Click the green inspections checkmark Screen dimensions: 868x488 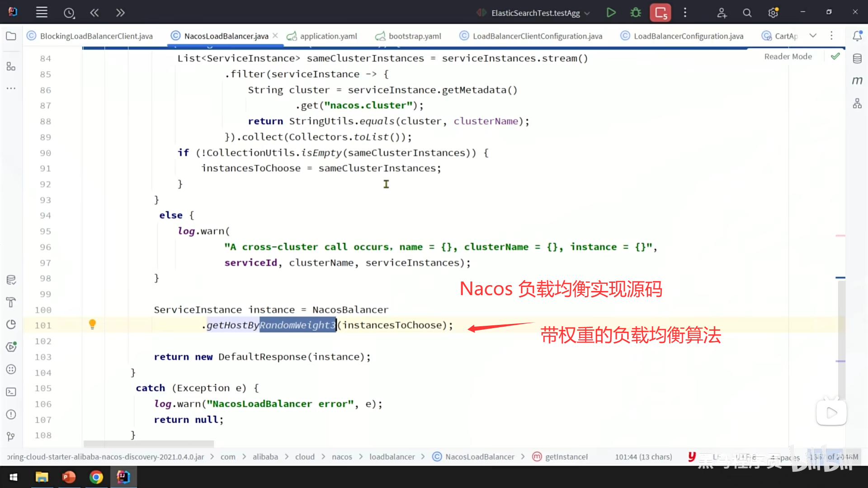tap(835, 56)
